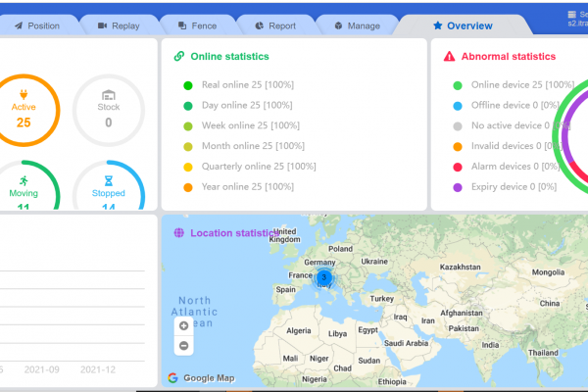Screen dimensions: 588x392
Task: Click the Moving runner icon
Action: click(24, 180)
